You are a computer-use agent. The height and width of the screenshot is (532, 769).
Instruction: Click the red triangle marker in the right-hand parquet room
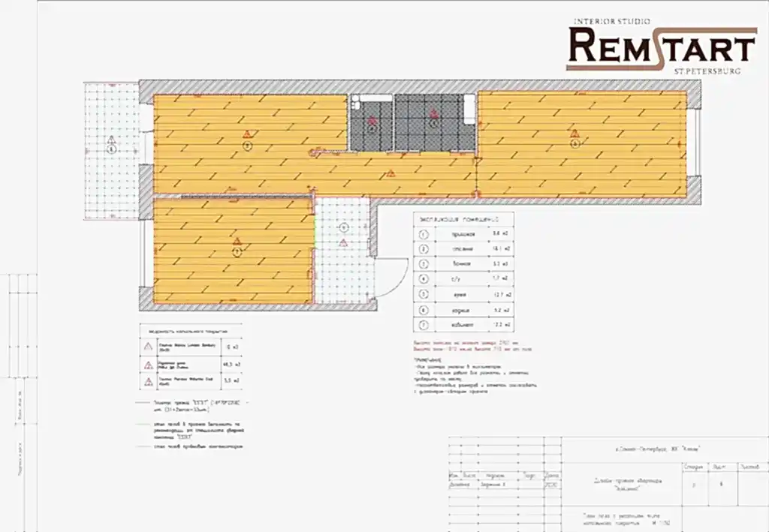(x=574, y=134)
